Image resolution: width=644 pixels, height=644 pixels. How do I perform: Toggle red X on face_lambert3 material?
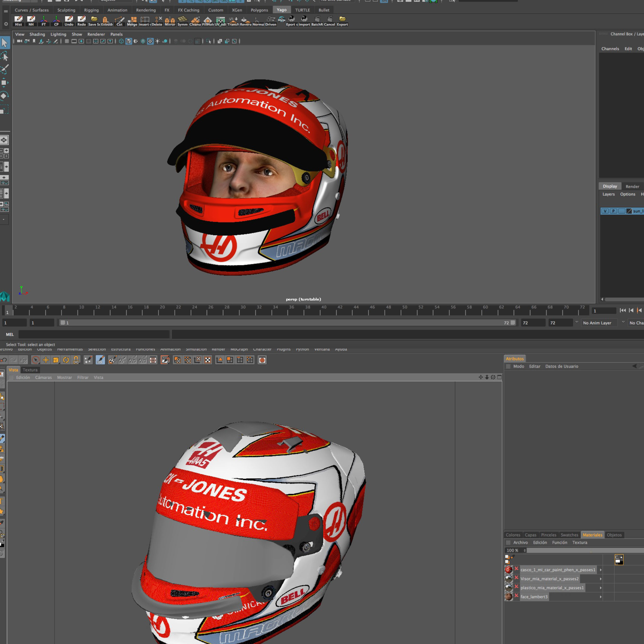click(516, 596)
